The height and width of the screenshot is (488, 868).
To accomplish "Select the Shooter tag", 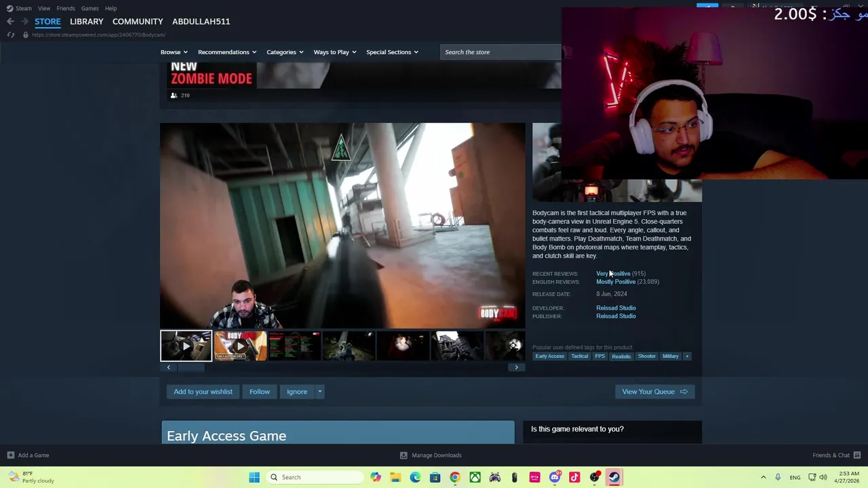I will coord(646,357).
